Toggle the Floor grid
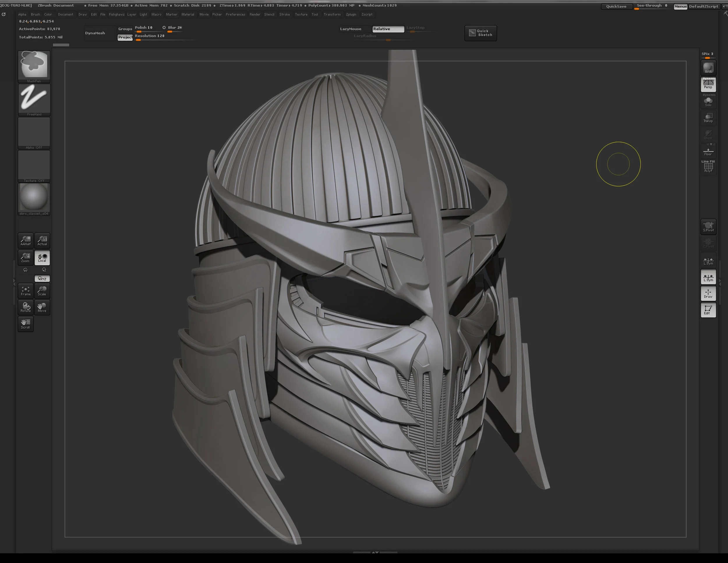Viewport: 728px width, 563px height. coord(708,151)
